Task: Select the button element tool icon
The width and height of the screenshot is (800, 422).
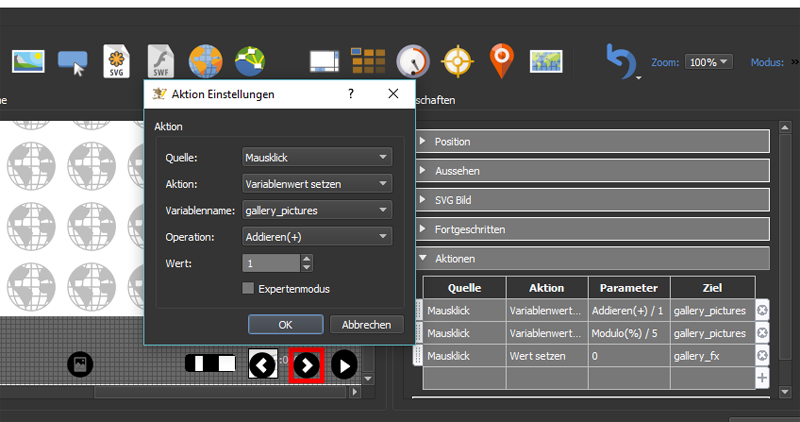Action: click(x=74, y=62)
